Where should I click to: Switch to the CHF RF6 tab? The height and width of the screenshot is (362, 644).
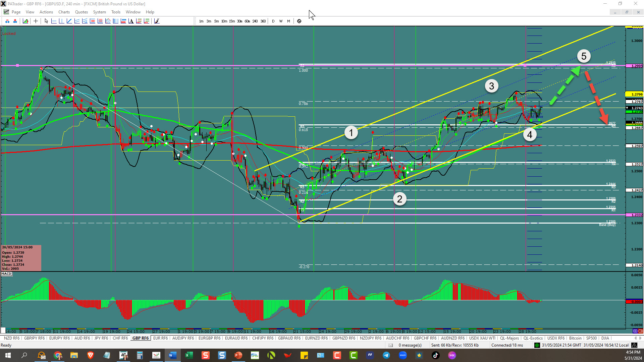tap(120, 338)
